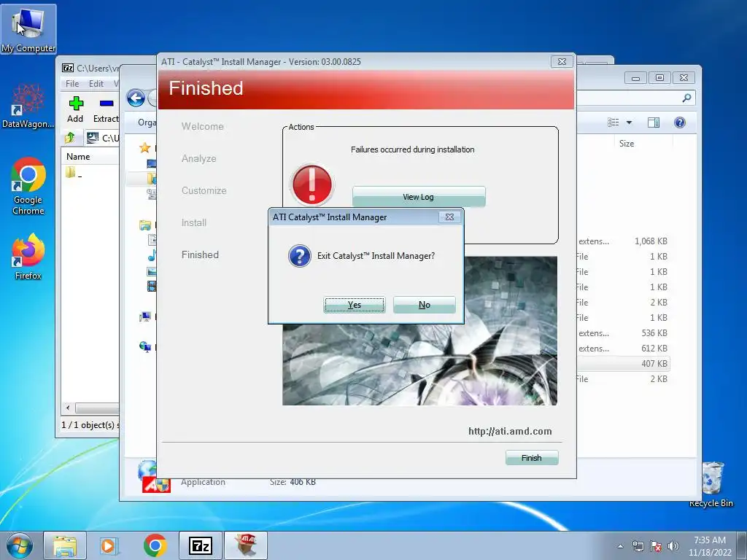Click the red failure exclamation icon
Screen dimensions: 747x560
click(x=312, y=185)
